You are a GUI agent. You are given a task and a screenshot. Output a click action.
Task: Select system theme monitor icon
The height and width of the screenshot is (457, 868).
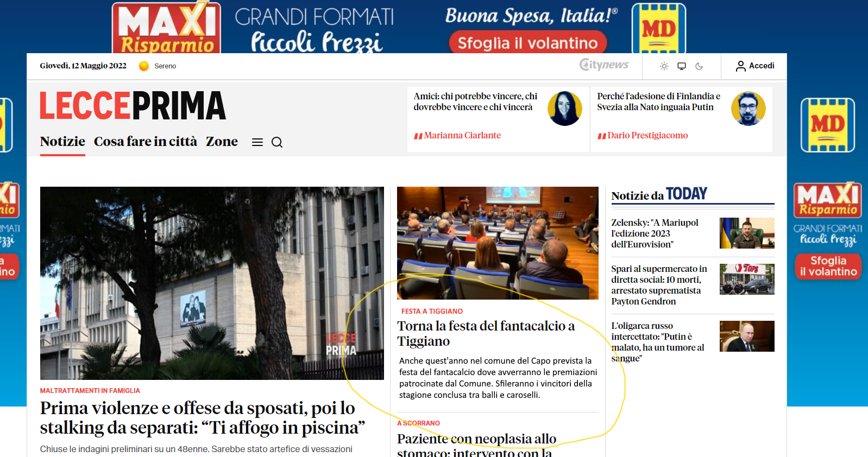pyautogui.click(x=682, y=66)
